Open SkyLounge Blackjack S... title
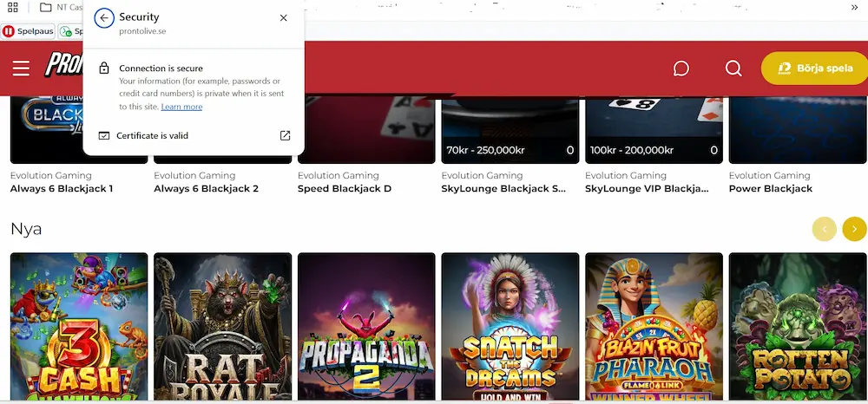Screen dimensions: 868x404 pyautogui.click(x=503, y=188)
